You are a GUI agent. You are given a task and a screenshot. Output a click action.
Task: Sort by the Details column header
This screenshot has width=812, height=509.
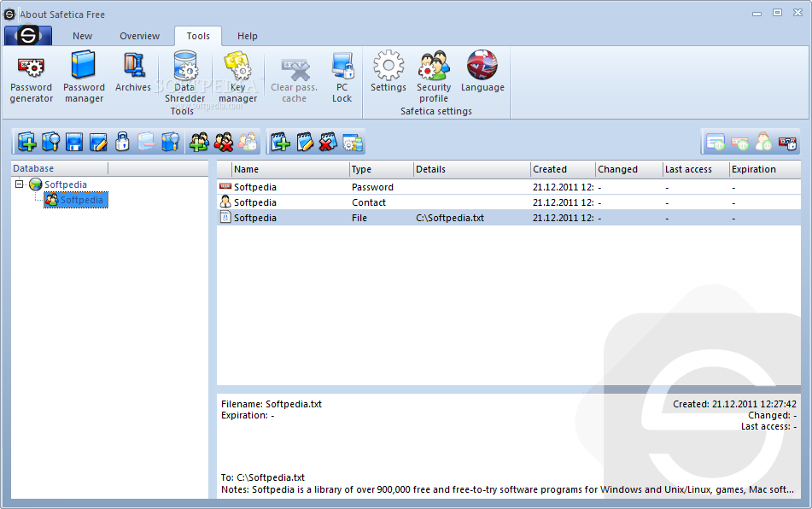(472, 169)
